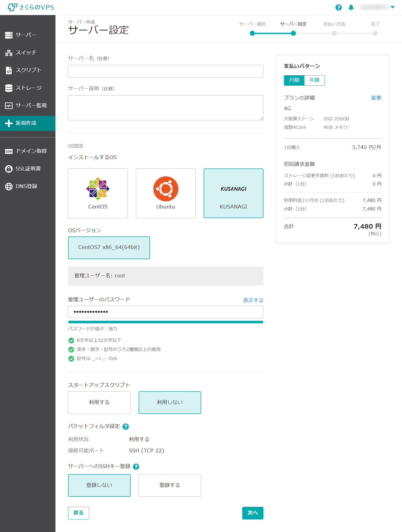The height and width of the screenshot is (532, 402).
Task: Click the password strength bar
Action: pos(166,322)
